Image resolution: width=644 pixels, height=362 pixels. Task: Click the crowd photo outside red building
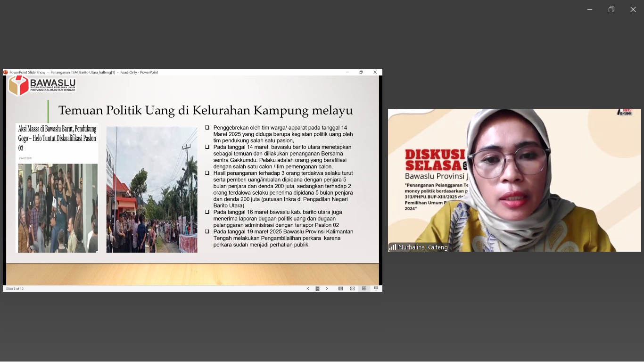pos(152,189)
